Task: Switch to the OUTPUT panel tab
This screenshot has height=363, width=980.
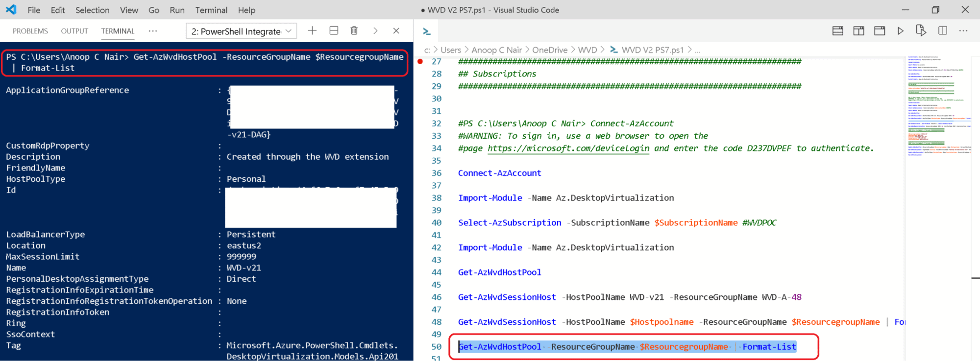Action: pyautogui.click(x=74, y=31)
